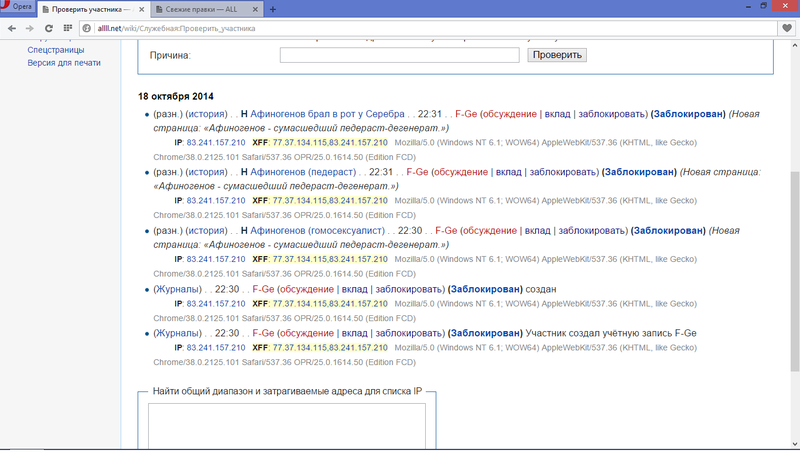This screenshot has width=800, height=460.
Task: Open Версия для печати sidebar link
Action: point(64,63)
